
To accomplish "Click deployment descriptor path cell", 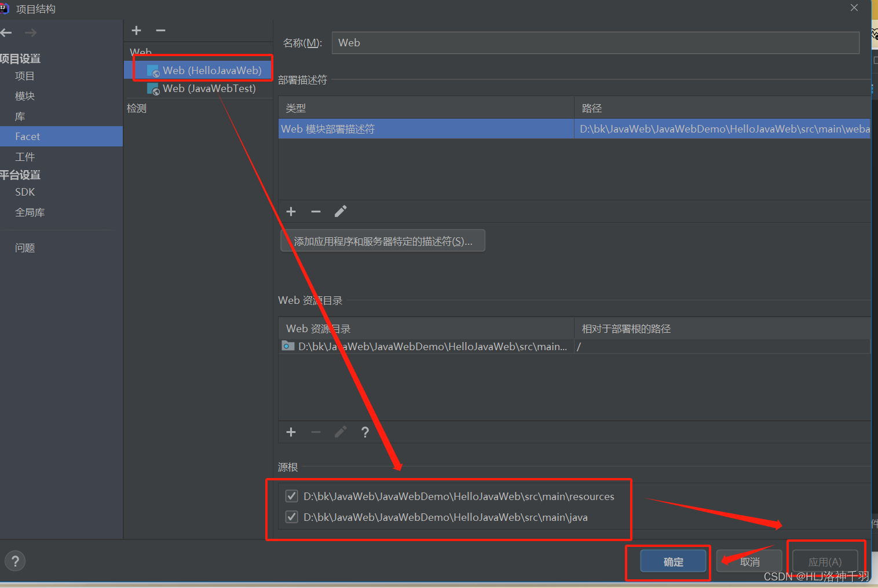I will (x=723, y=129).
